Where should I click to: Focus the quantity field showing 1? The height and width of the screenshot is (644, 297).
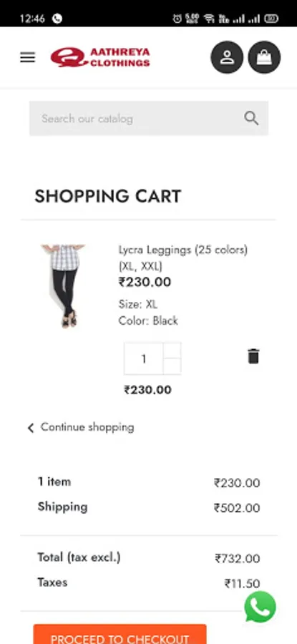[x=144, y=358]
